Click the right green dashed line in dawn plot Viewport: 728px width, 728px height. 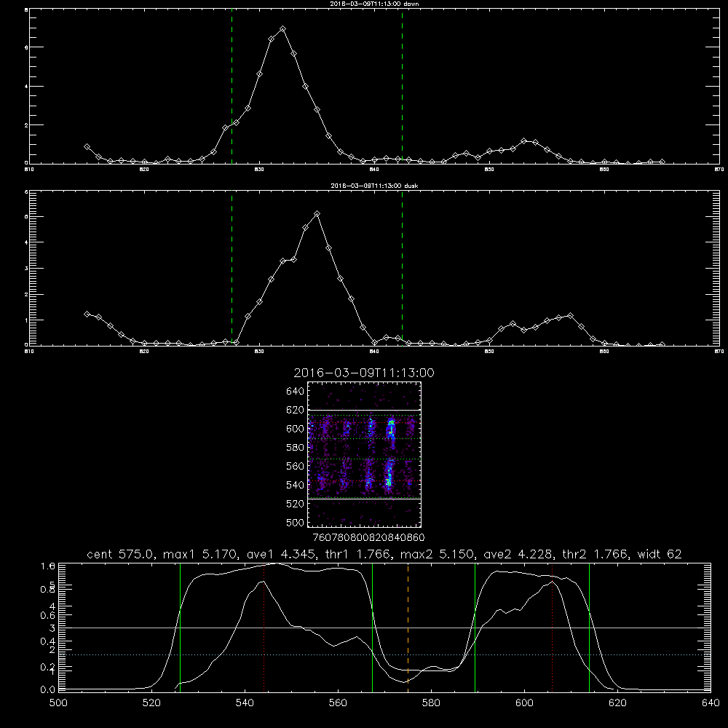(402, 88)
